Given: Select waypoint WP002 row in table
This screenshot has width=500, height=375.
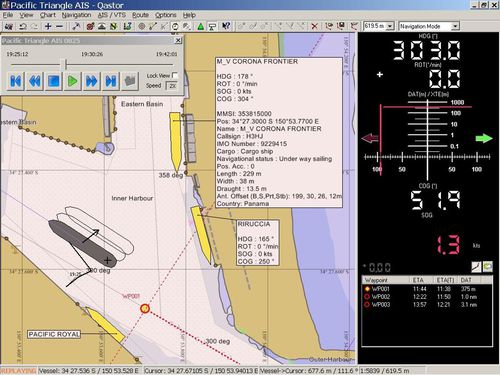Looking at the screenshot, I should tap(427, 297).
